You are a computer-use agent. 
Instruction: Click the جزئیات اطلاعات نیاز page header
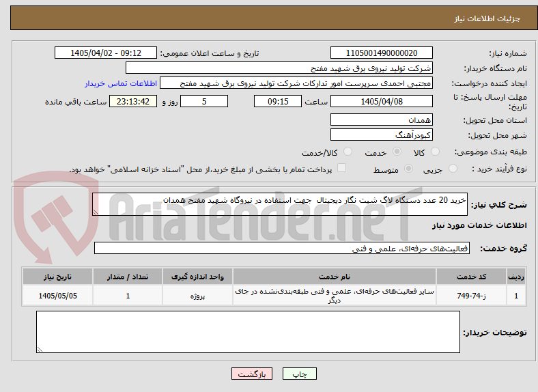tap(487, 18)
